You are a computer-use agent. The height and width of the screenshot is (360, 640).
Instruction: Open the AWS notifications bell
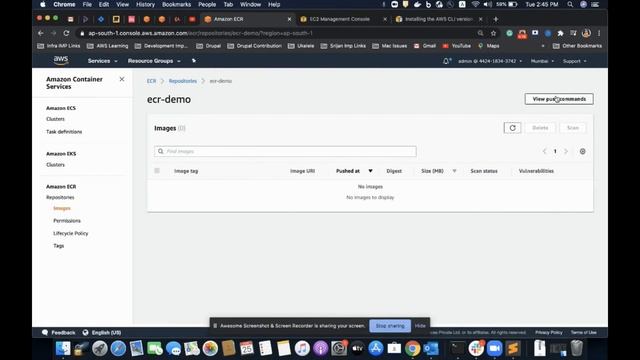pos(446,61)
